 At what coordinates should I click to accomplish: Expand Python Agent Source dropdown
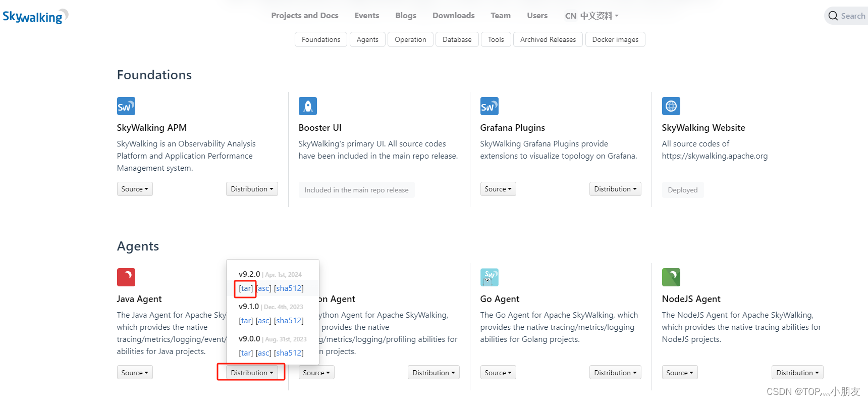(x=316, y=373)
